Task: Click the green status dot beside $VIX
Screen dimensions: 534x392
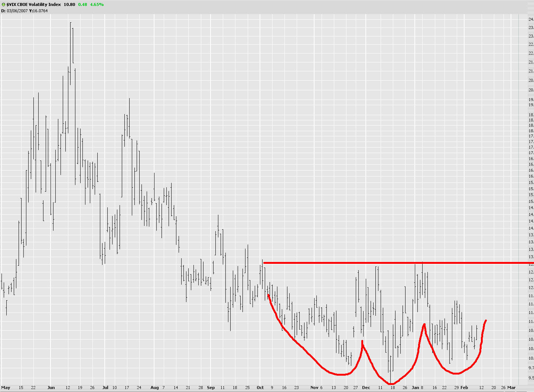Action: coord(3,4)
